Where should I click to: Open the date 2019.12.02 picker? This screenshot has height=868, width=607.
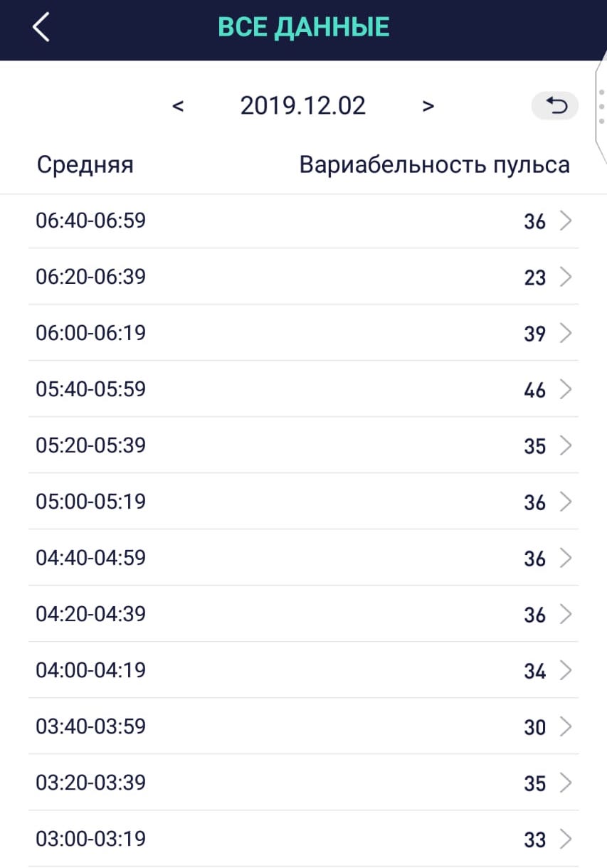point(302,106)
